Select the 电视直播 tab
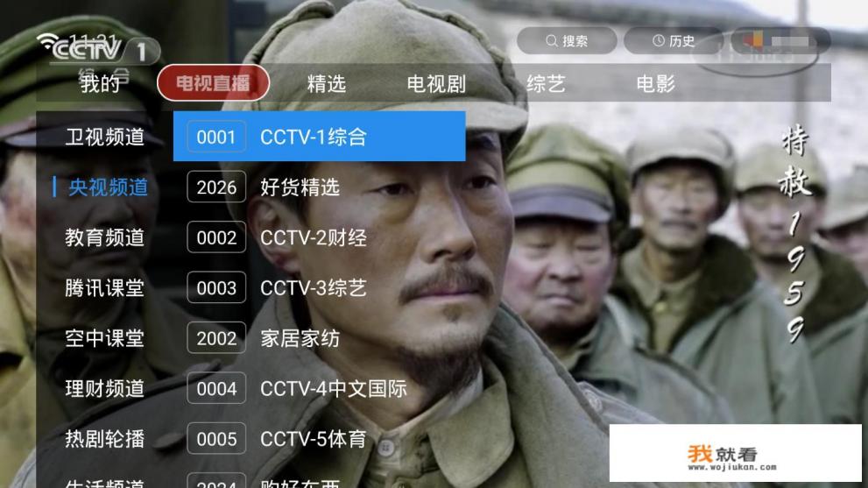 pos(213,83)
